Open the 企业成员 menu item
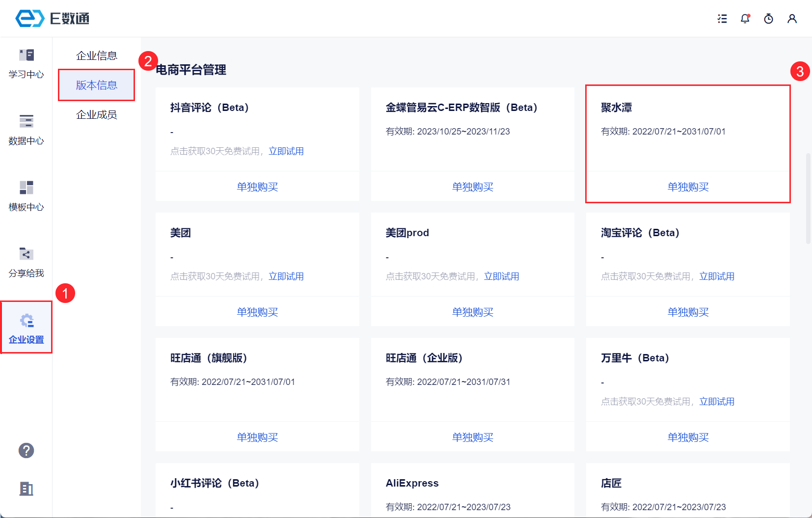Viewport: 812px width, 518px height. (97, 114)
